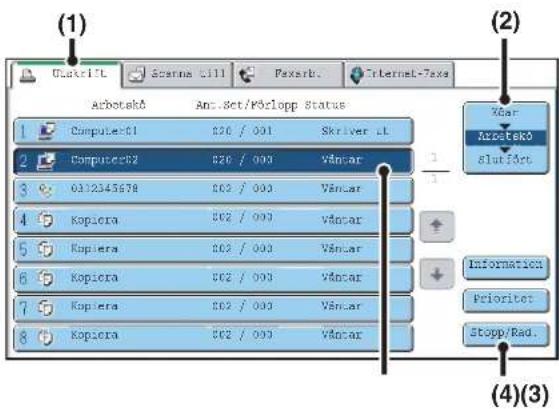The image size is (559, 409).
Task: Click Väntar status of Computer02 job
Action: pyautogui.click(x=342, y=159)
